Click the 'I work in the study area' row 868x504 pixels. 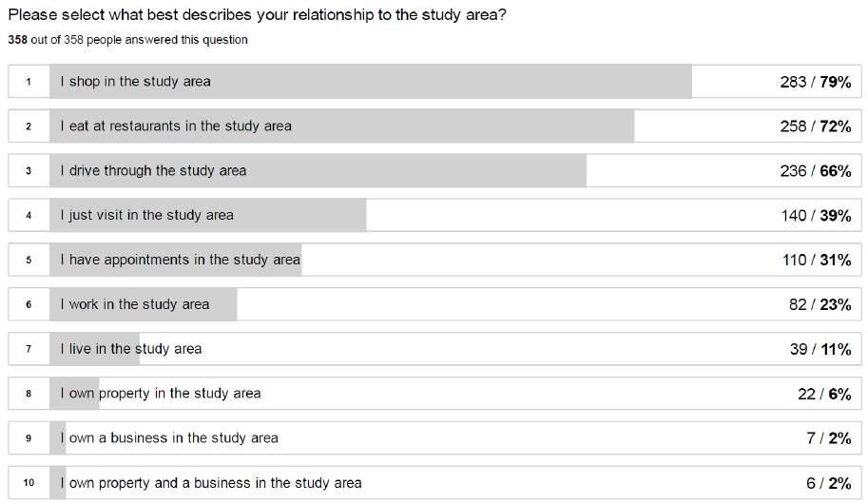click(434, 304)
